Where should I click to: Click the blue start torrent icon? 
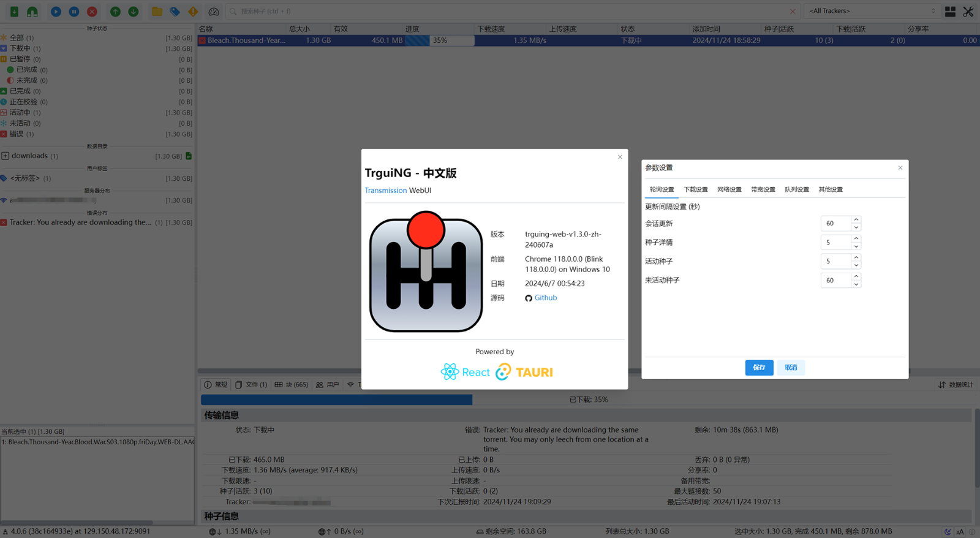56,11
